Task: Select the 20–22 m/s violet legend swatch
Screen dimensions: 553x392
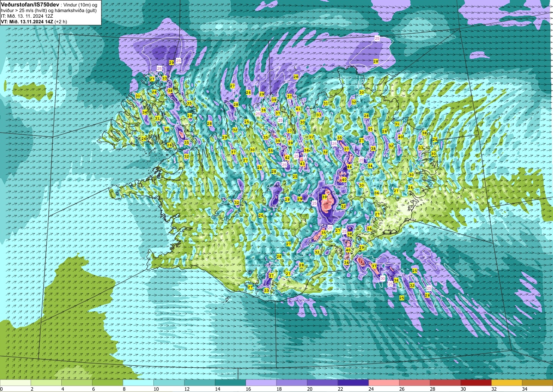Action: [322, 383]
